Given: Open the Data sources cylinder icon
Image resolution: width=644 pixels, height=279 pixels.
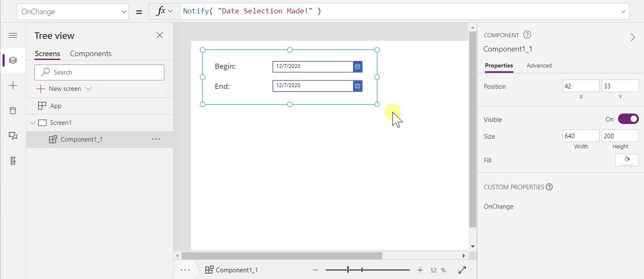Looking at the screenshot, I should 13,111.
